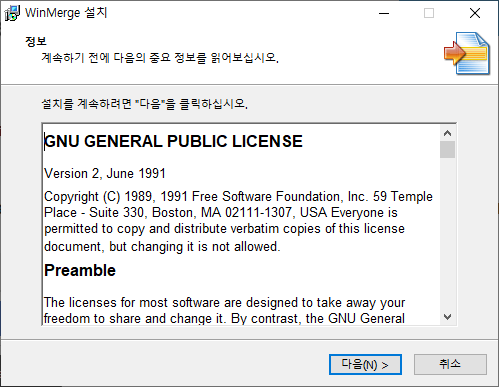Image resolution: width=499 pixels, height=387 pixels.
Task: Click the scrollbar up arrow in license box
Action: click(447, 133)
